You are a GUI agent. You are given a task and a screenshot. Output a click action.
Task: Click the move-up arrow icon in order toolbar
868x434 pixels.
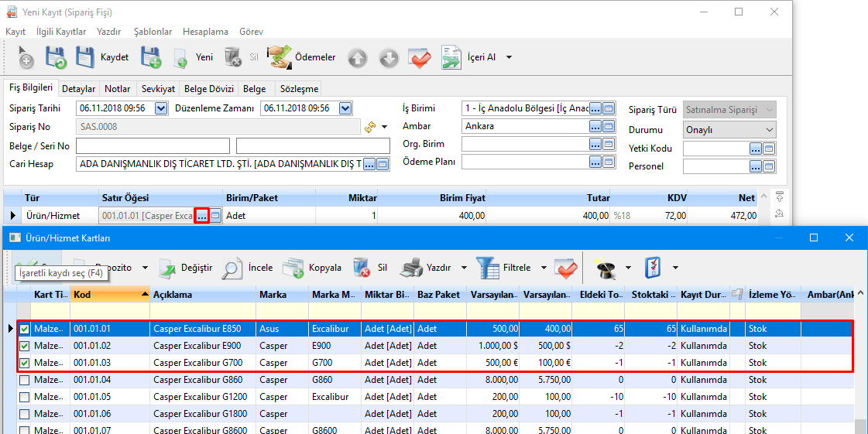click(357, 58)
